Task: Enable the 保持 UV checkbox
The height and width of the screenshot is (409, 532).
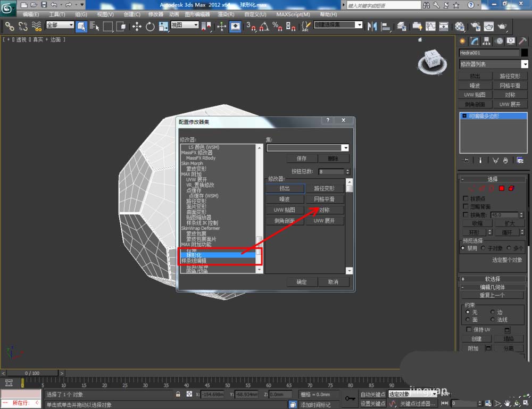Action: [x=469, y=329]
